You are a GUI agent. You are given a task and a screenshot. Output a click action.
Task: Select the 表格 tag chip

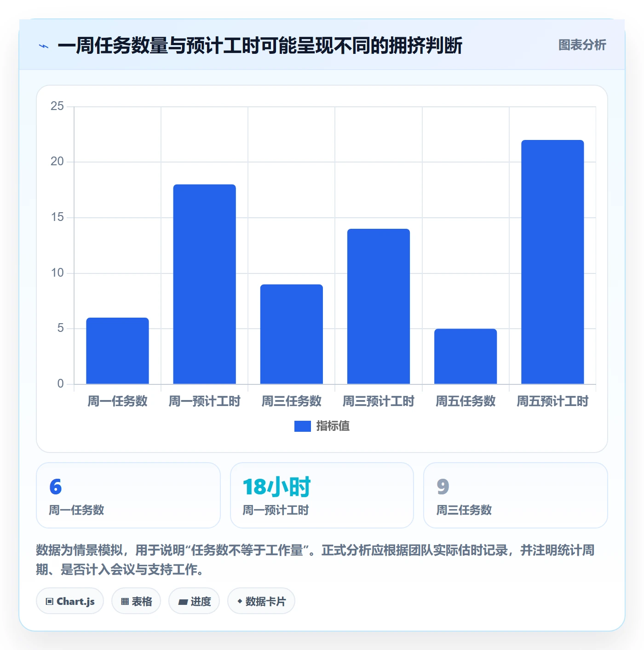[x=136, y=601]
